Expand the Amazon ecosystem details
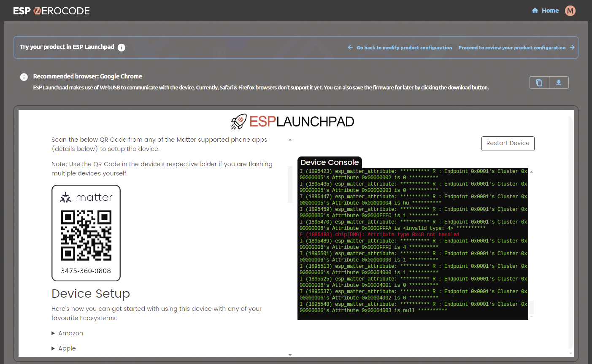Viewport: 592px width, 364px height. pos(68,333)
